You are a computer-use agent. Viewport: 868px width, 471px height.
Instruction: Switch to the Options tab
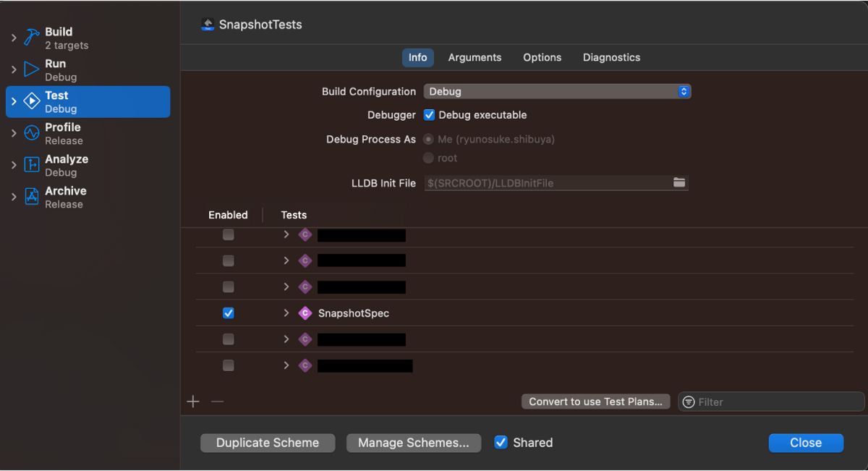coord(542,58)
